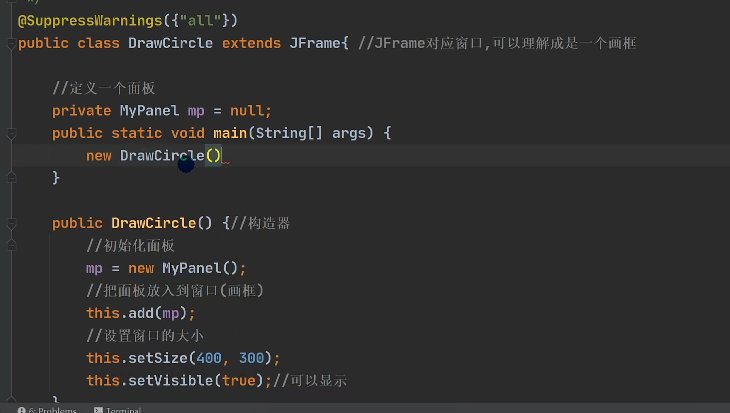730x413 pixels.
Task: Click 'class' keyword in class declaration
Action: pyautogui.click(x=98, y=43)
